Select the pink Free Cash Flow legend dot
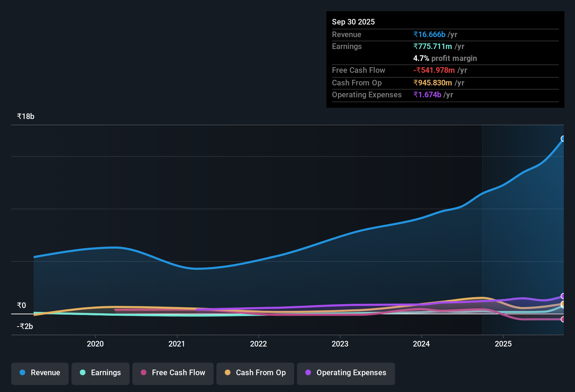Image resolution: width=575 pixels, height=392 pixels. pos(143,373)
